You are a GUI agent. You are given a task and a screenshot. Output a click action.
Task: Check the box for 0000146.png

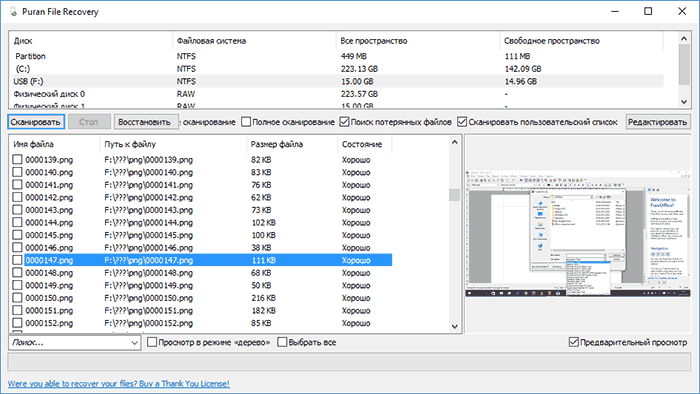pos(17,247)
